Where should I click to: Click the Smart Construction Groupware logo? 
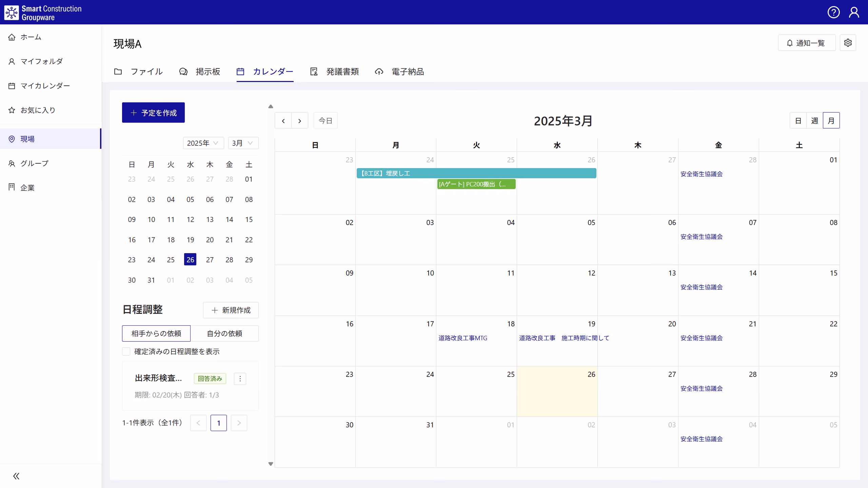click(x=43, y=13)
